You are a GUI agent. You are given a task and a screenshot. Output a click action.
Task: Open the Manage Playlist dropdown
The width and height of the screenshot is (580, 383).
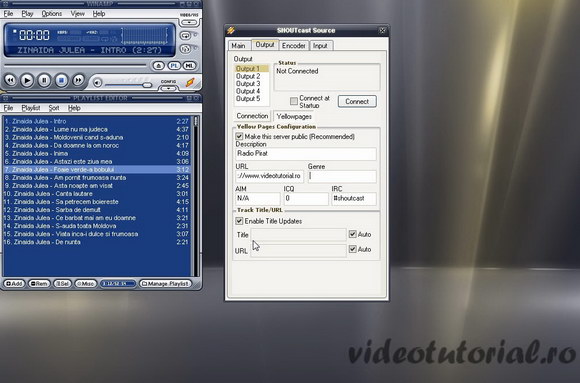point(166,283)
